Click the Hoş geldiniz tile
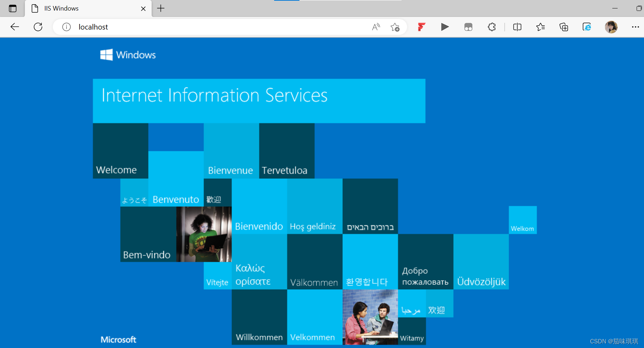644x348 pixels. (315, 206)
